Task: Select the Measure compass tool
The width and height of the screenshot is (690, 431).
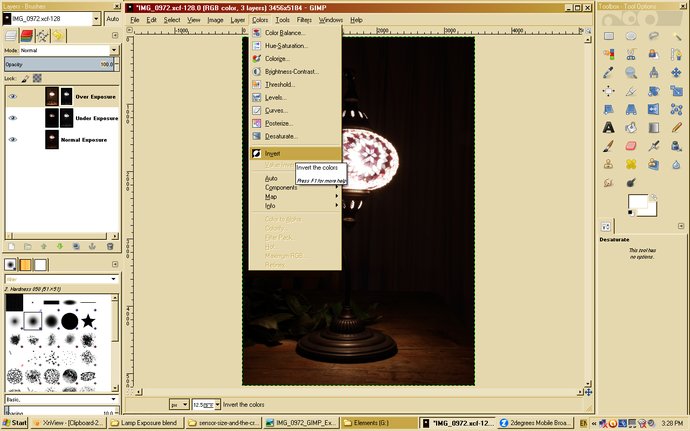Action: pyautogui.click(x=653, y=72)
